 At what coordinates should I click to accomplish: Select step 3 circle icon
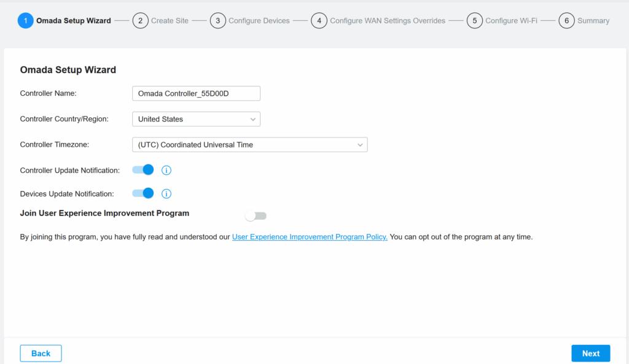point(218,20)
